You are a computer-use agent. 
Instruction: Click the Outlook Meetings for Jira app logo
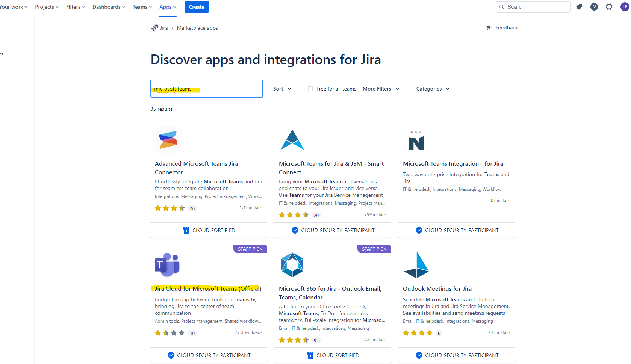(x=416, y=264)
